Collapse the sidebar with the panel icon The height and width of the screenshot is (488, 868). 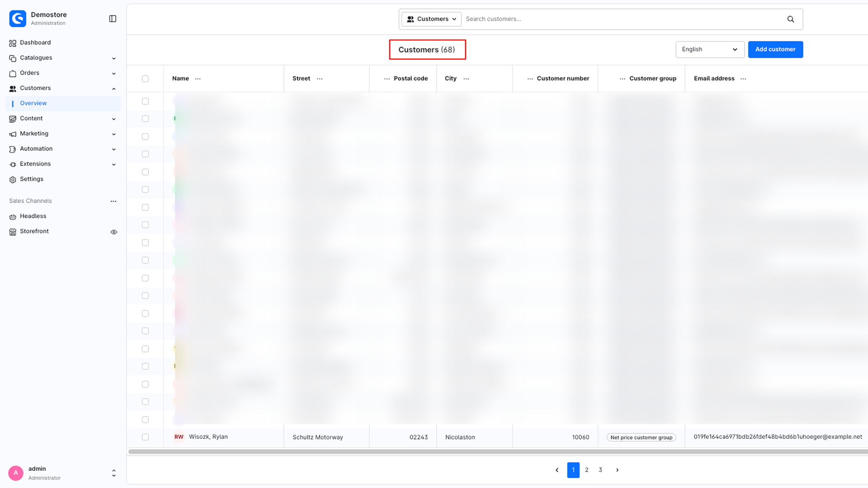[x=113, y=19]
